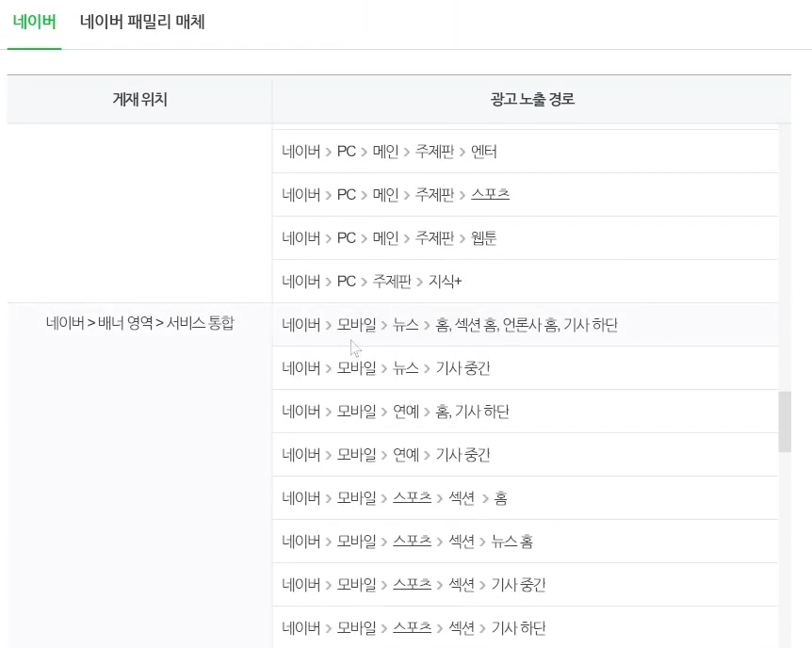Click the row ending in 지식+
812x648 pixels.
pyautogui.click(x=525, y=282)
